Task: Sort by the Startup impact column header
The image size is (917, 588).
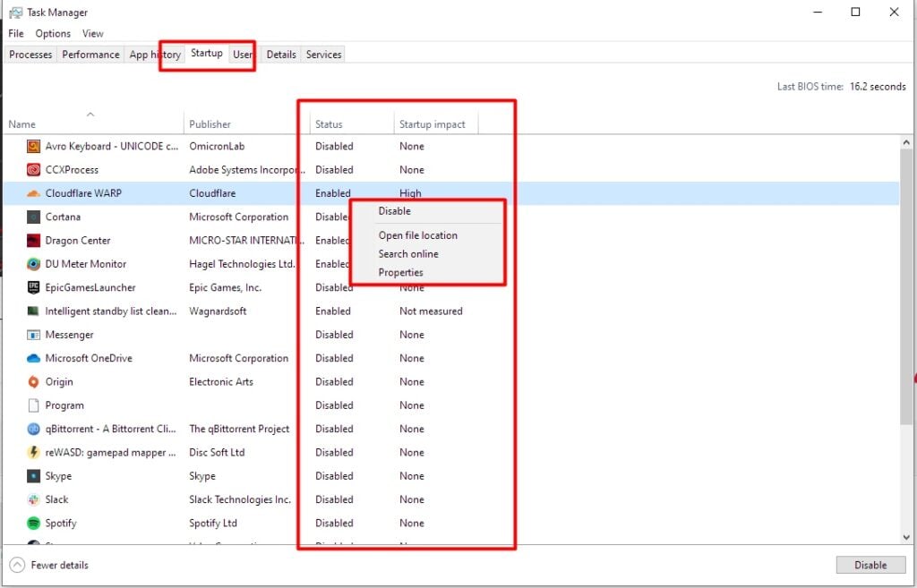Action: point(436,124)
